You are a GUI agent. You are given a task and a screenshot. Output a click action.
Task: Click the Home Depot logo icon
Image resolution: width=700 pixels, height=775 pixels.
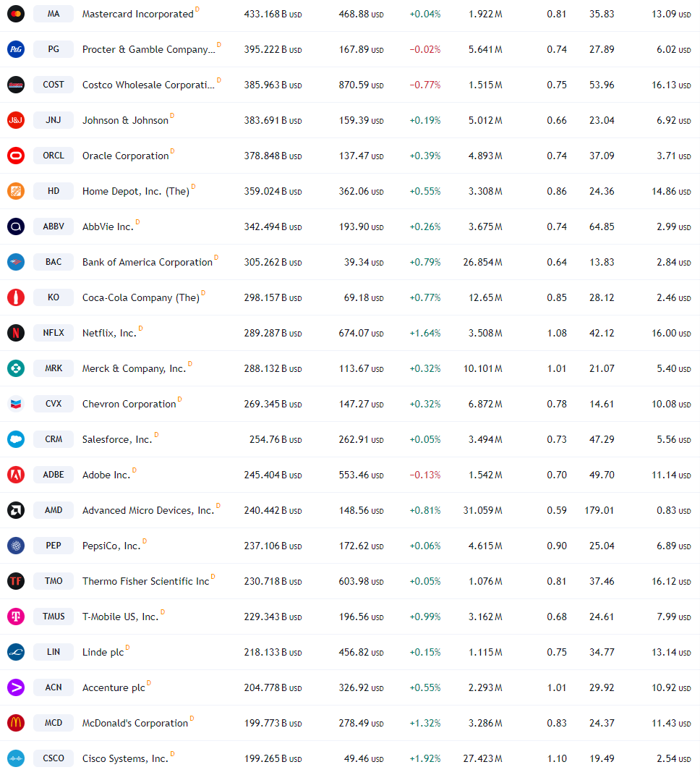(x=16, y=191)
